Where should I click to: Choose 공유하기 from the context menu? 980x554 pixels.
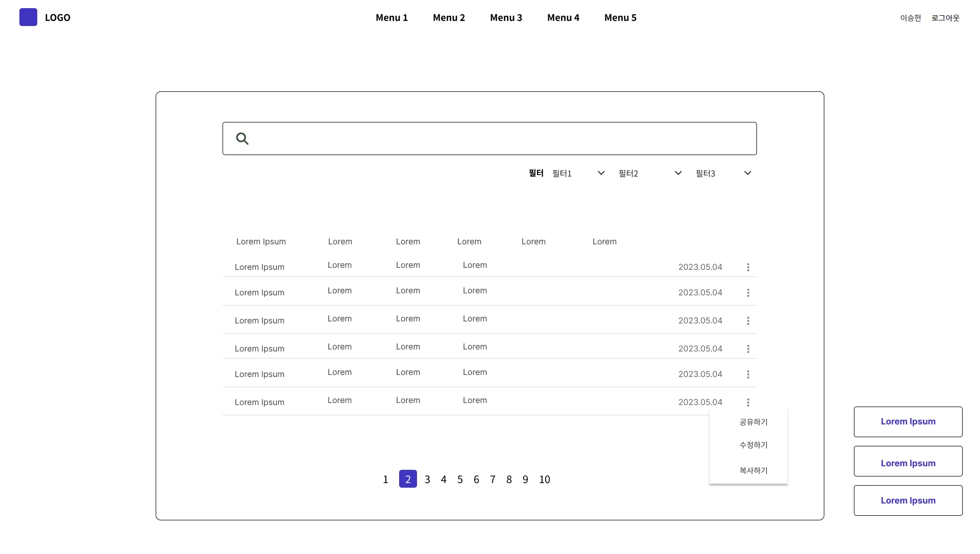click(753, 422)
